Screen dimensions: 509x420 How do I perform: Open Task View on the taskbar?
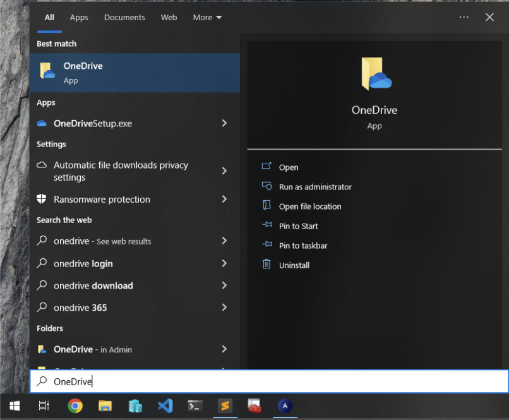pos(44,406)
